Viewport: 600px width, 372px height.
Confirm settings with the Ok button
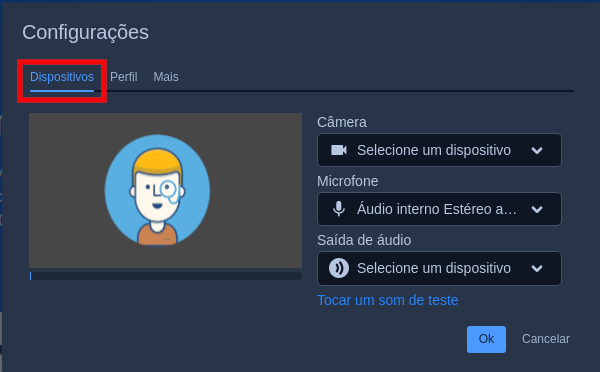(486, 339)
